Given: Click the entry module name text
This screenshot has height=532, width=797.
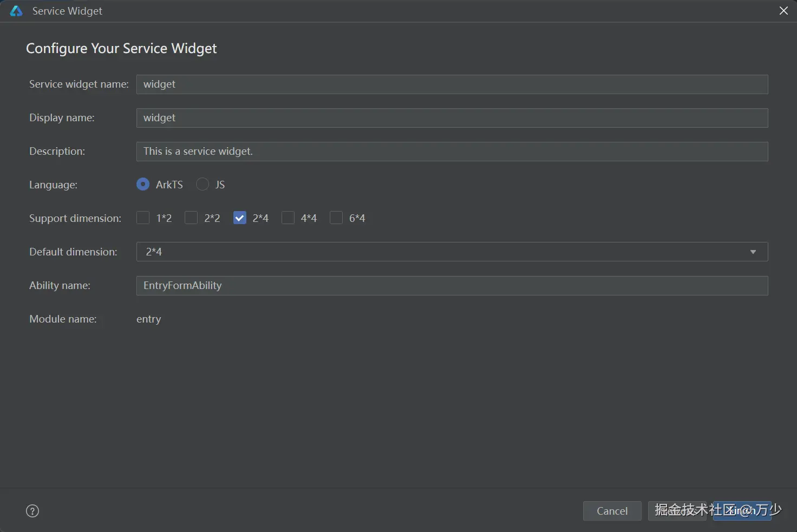Looking at the screenshot, I should coord(149,319).
